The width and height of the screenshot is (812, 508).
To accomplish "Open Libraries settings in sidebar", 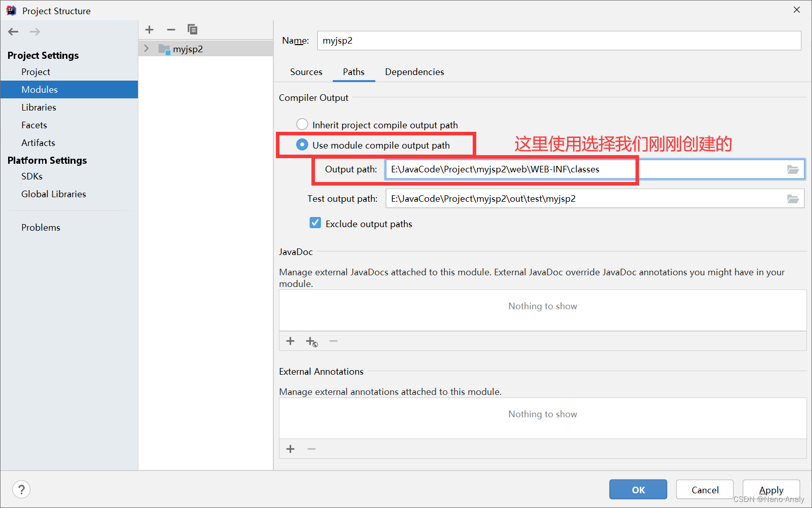I will tap(69, 107).
